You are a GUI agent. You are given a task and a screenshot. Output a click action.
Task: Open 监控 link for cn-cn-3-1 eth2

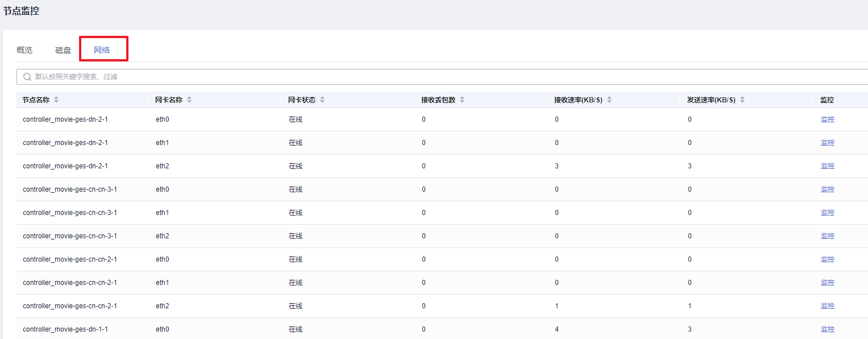pyautogui.click(x=828, y=236)
